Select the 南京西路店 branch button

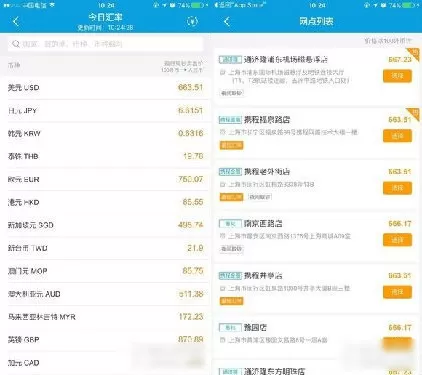coord(397,240)
